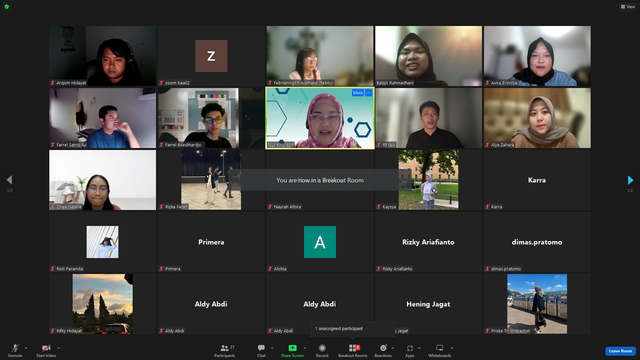Viewport: 640px width, 360px height.
Task: Click the green Share Screen icon
Action: click(292, 348)
